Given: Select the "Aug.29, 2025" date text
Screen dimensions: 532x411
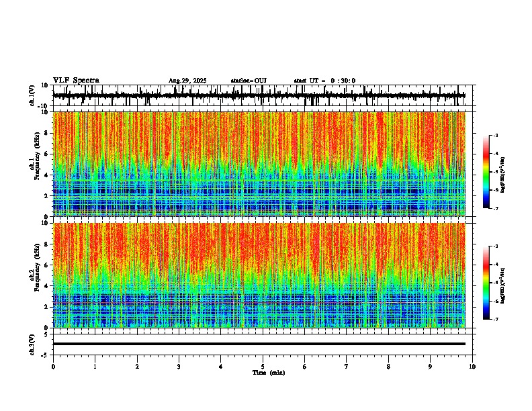Looking at the screenshot, I should (187, 81).
